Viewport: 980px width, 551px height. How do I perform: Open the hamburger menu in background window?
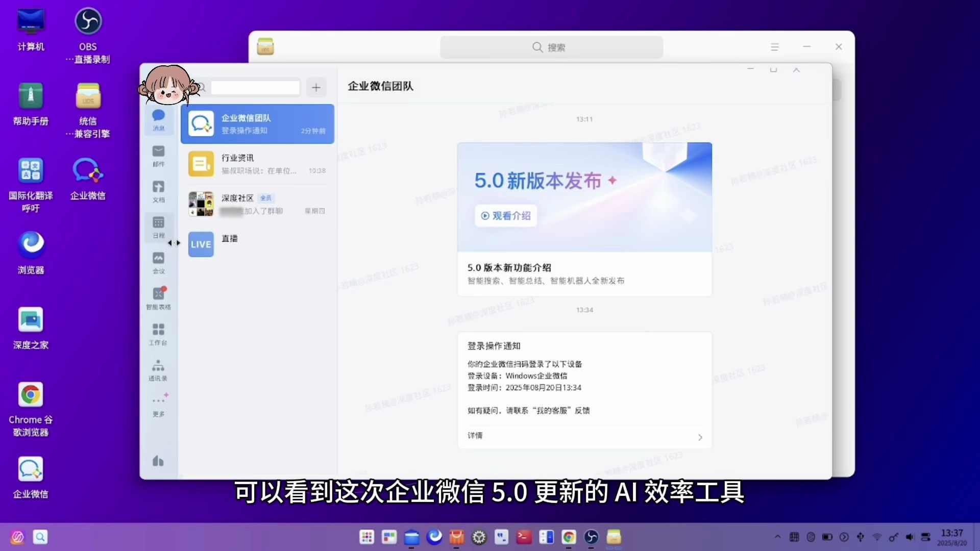[774, 47]
